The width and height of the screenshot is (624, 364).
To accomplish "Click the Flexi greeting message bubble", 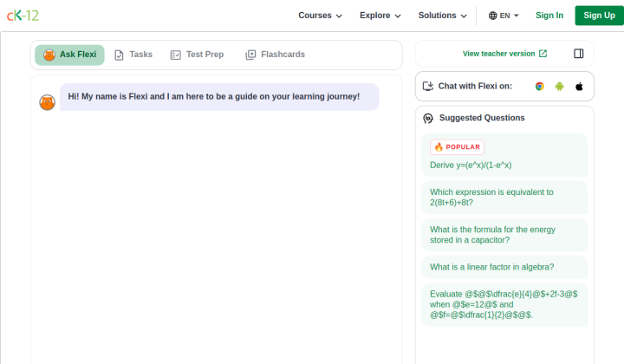I will (x=219, y=97).
